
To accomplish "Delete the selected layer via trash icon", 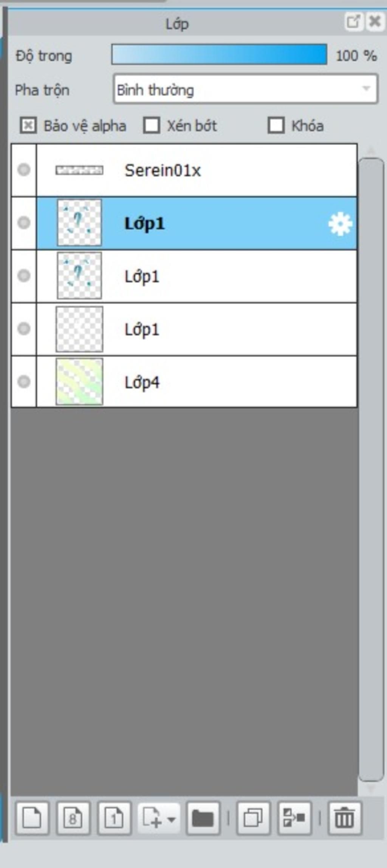I will coord(345,818).
